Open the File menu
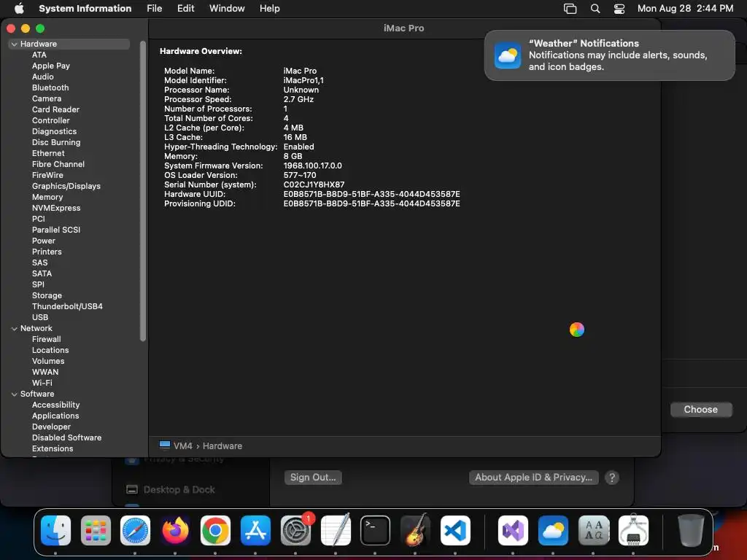The width and height of the screenshot is (747, 560). coord(155,8)
